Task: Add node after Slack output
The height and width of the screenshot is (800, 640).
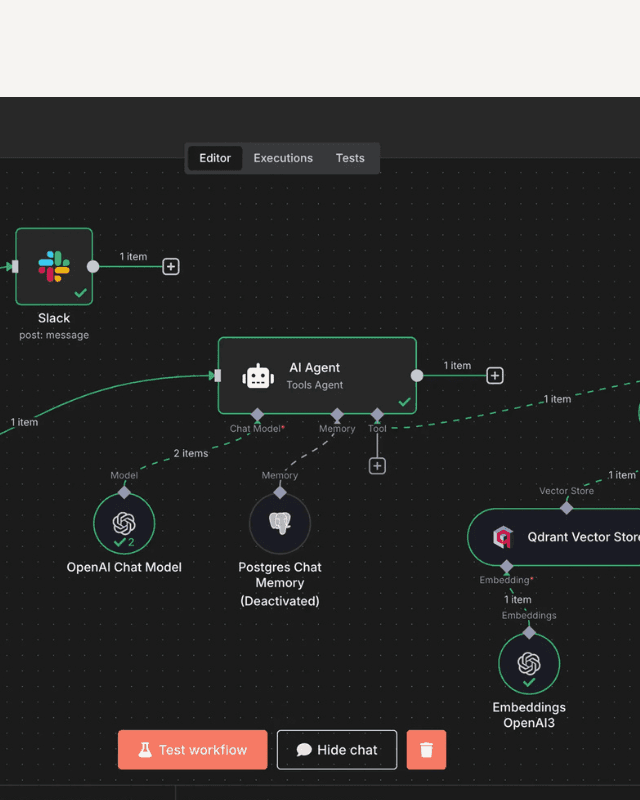Action: click(171, 267)
